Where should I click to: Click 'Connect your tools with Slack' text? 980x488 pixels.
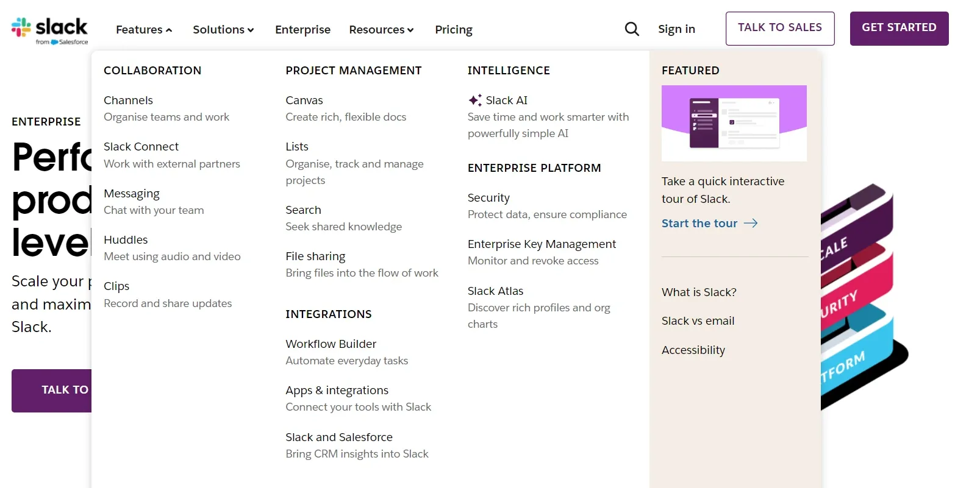point(358,406)
